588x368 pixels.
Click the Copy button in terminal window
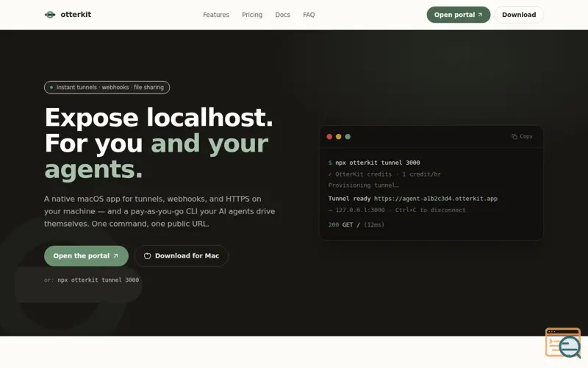[x=522, y=136]
